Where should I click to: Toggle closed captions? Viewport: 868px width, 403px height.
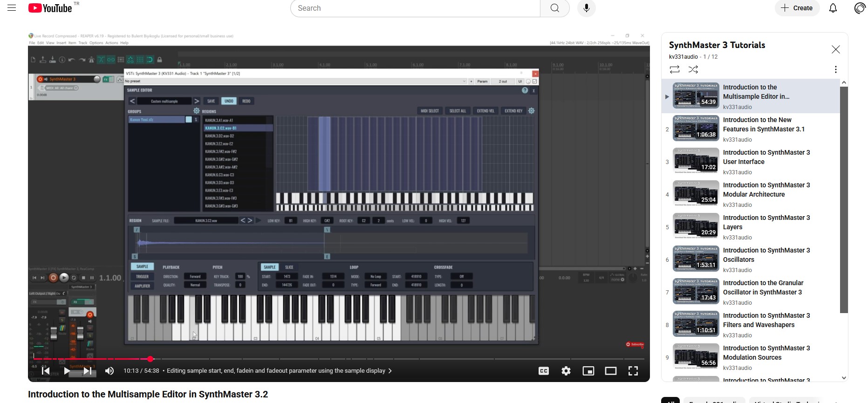coord(544,371)
